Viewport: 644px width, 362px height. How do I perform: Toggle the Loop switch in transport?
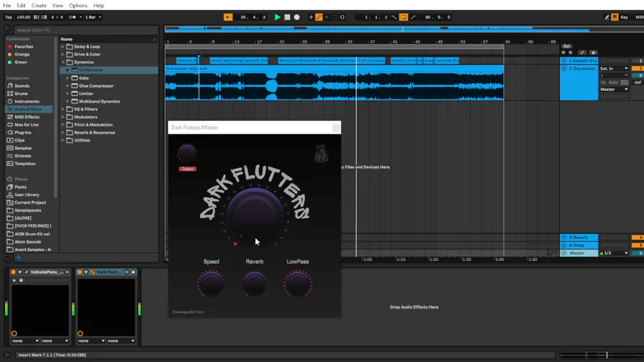(x=404, y=17)
